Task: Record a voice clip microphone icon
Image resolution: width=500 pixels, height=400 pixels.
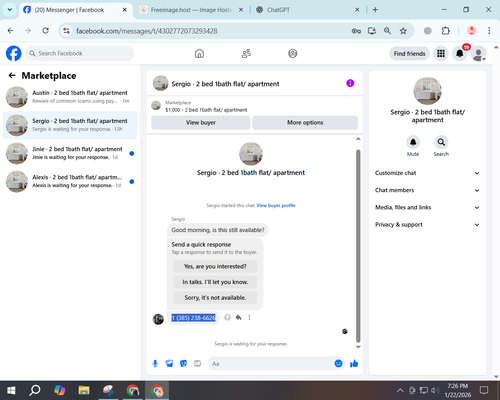Action: (x=155, y=363)
